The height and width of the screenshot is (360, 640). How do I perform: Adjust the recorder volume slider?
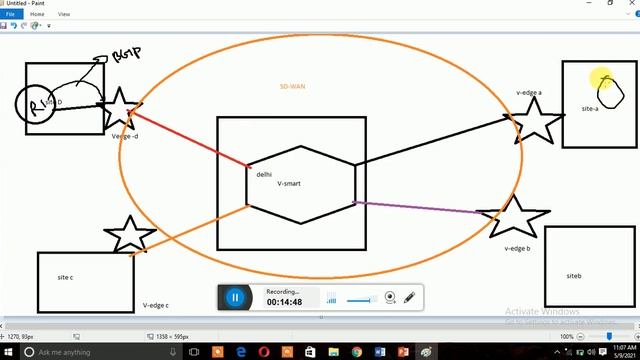pyautogui.click(x=361, y=300)
